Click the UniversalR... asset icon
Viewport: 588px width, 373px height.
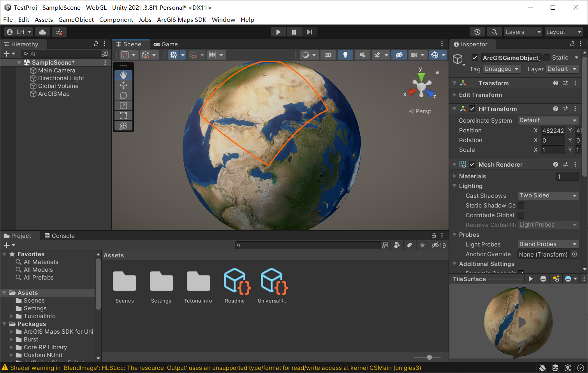pos(274,281)
